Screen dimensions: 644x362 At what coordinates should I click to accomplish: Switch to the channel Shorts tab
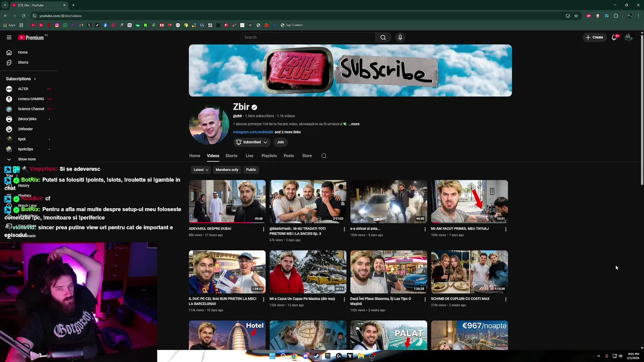(231, 156)
